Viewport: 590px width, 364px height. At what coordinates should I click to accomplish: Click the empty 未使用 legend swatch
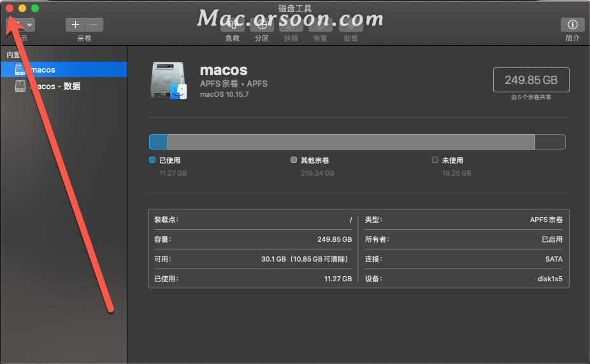click(435, 160)
